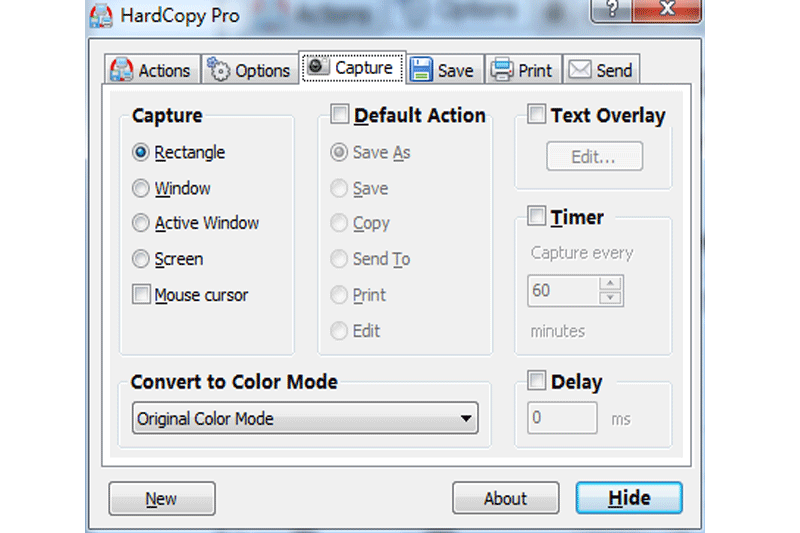Decrease the timer minutes with down arrow
Image resolution: width=800 pixels, height=533 pixels.
610,297
